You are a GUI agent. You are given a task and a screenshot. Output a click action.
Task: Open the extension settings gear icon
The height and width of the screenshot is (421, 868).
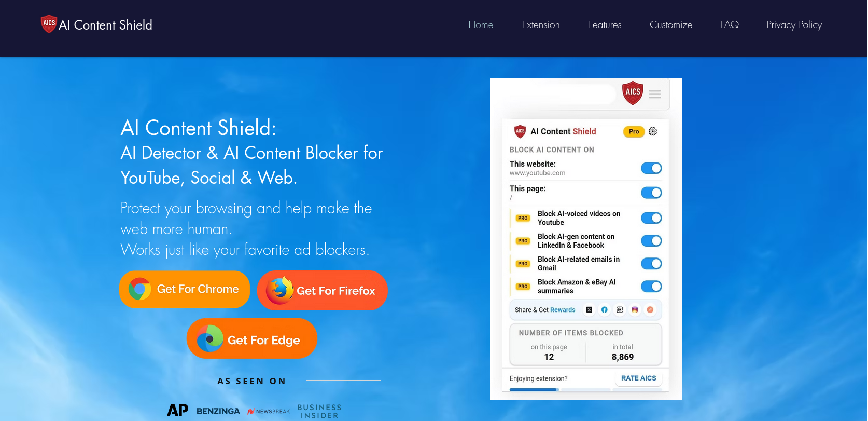point(653,131)
